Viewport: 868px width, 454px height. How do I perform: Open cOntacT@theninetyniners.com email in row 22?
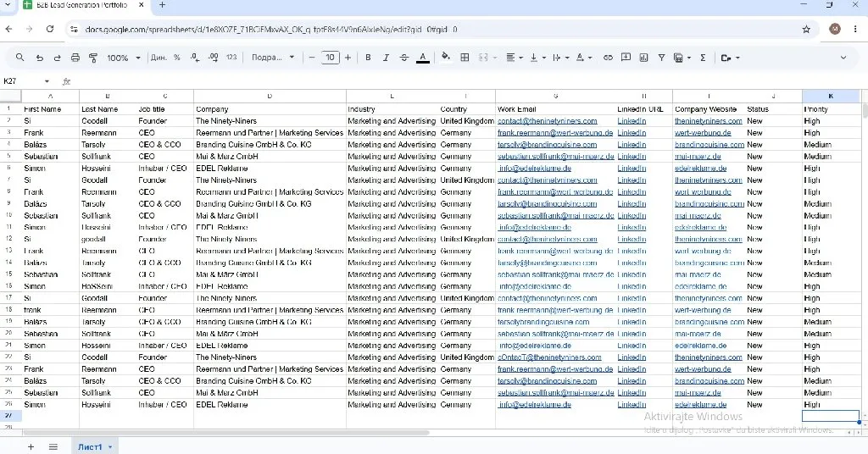point(549,357)
